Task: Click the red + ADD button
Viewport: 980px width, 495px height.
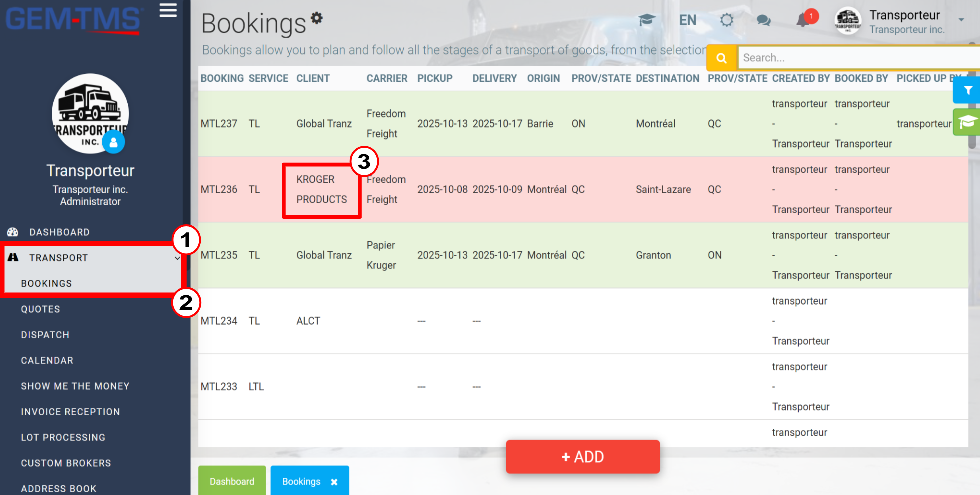Action: click(582, 457)
